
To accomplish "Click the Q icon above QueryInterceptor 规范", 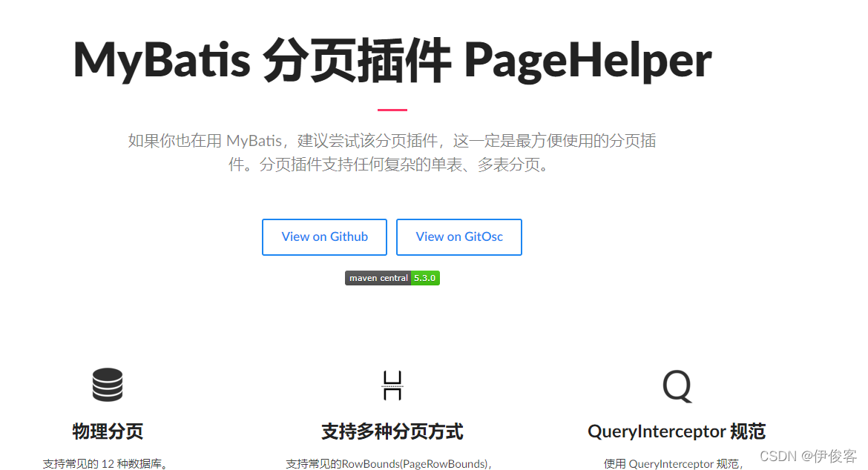I will coord(676,385).
